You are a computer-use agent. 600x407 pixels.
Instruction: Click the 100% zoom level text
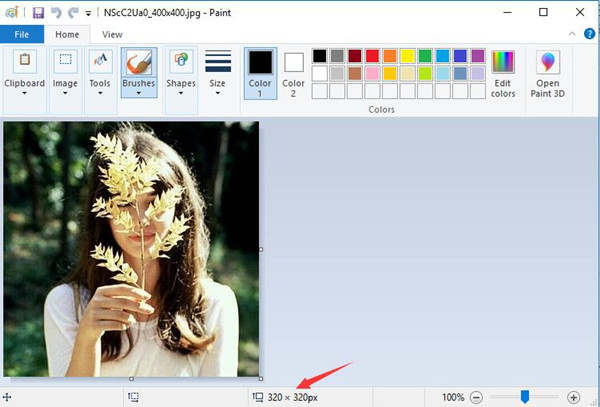pos(453,397)
